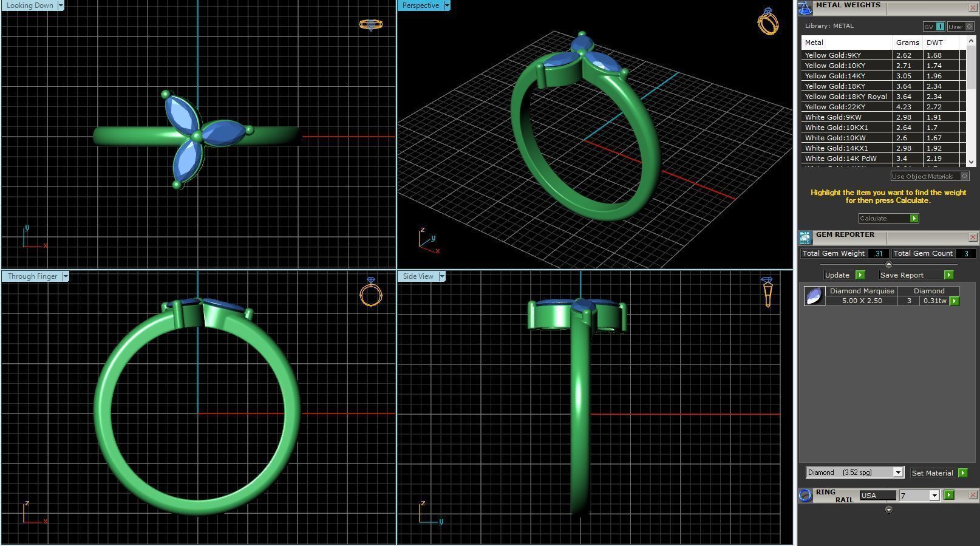The image size is (980, 546).
Task: Click the 5.00 X 2.50 size cell
Action: tap(862, 301)
